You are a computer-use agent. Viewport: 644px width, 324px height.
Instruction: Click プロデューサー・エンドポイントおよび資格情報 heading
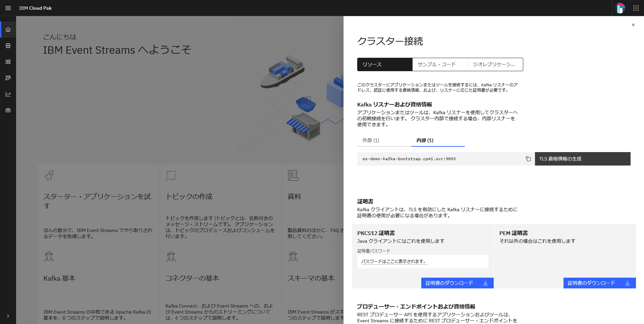416,307
